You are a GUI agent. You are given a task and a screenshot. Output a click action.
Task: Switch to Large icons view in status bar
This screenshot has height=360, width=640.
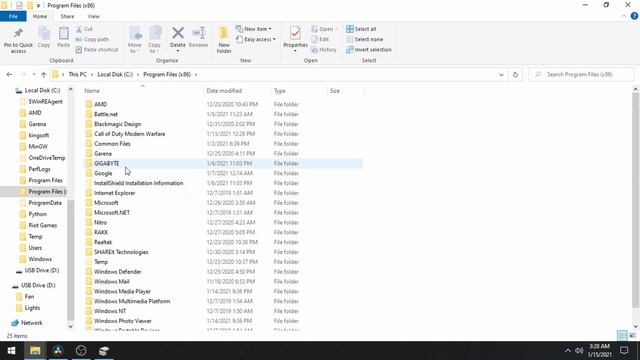632,336
